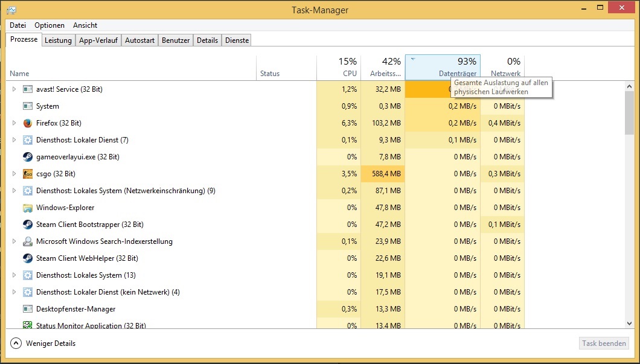Viewport: 640px width, 364px height.
Task: Click the avast! Service process icon
Action: coord(27,89)
